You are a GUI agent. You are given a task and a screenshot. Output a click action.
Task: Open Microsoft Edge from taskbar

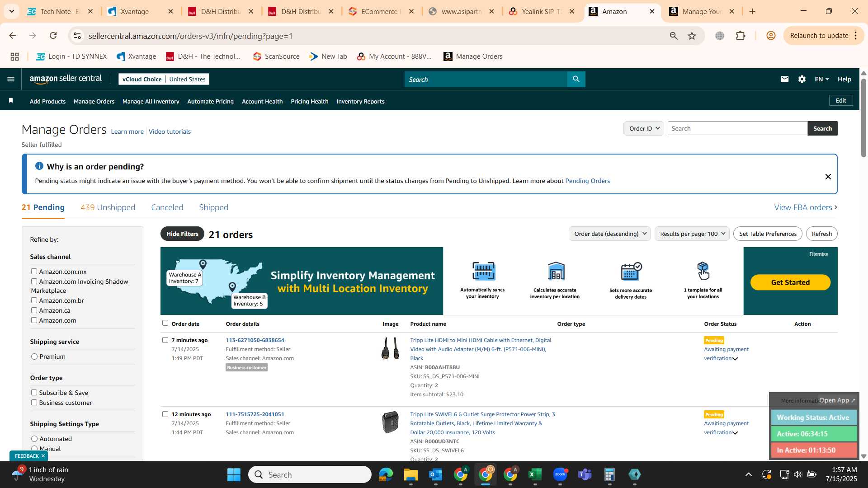pos(386,474)
